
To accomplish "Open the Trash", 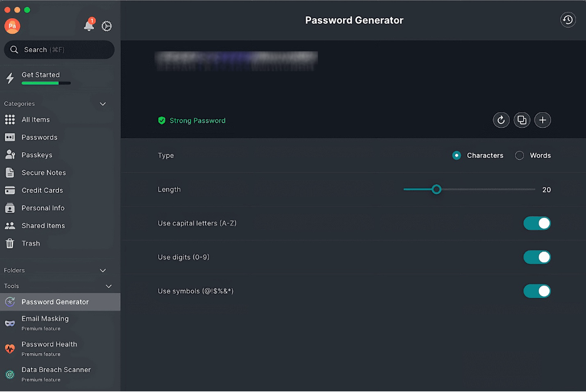I will click(x=32, y=243).
